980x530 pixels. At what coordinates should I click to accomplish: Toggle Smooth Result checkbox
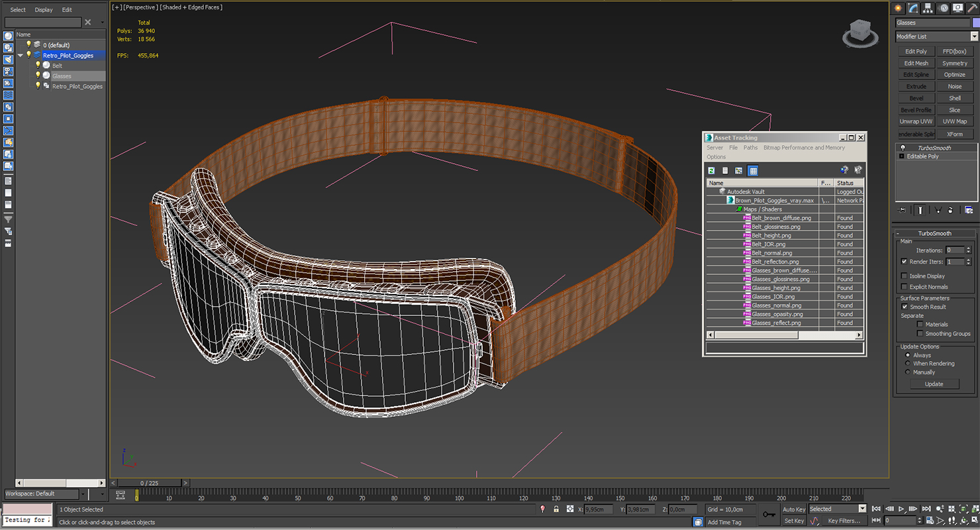coord(905,307)
